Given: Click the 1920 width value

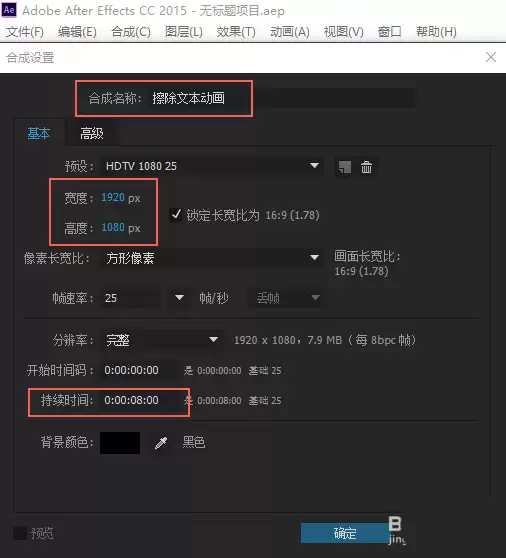Looking at the screenshot, I should [x=113, y=197].
